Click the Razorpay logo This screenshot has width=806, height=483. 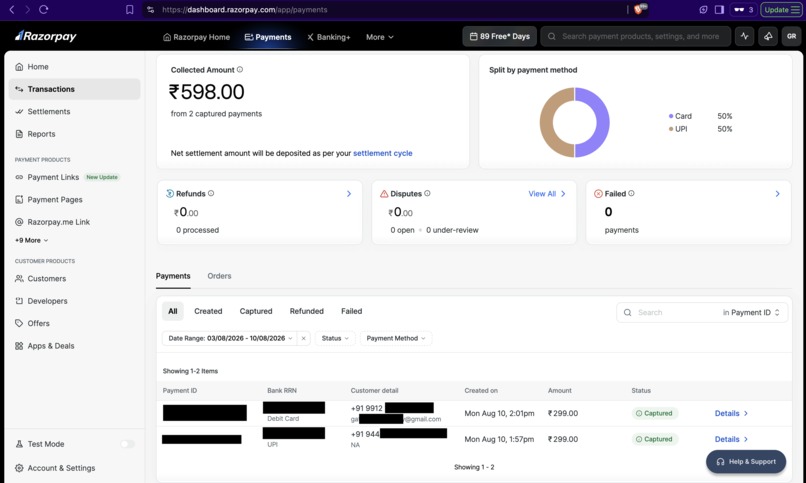tap(46, 36)
